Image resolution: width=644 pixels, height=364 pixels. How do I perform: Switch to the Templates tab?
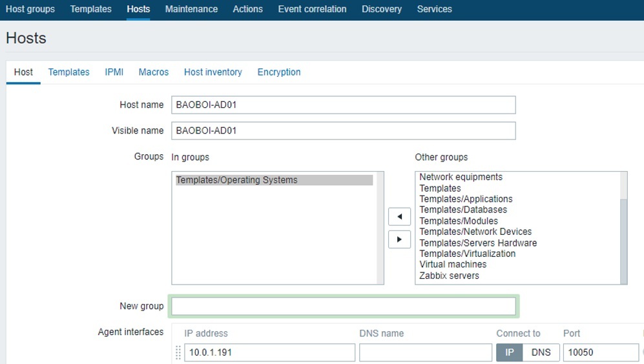(x=68, y=72)
